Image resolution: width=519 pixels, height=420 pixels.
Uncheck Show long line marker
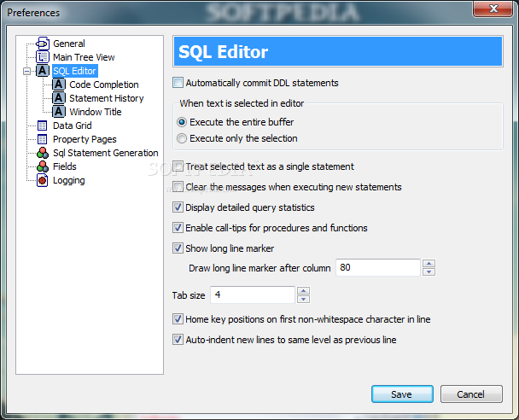(x=178, y=248)
